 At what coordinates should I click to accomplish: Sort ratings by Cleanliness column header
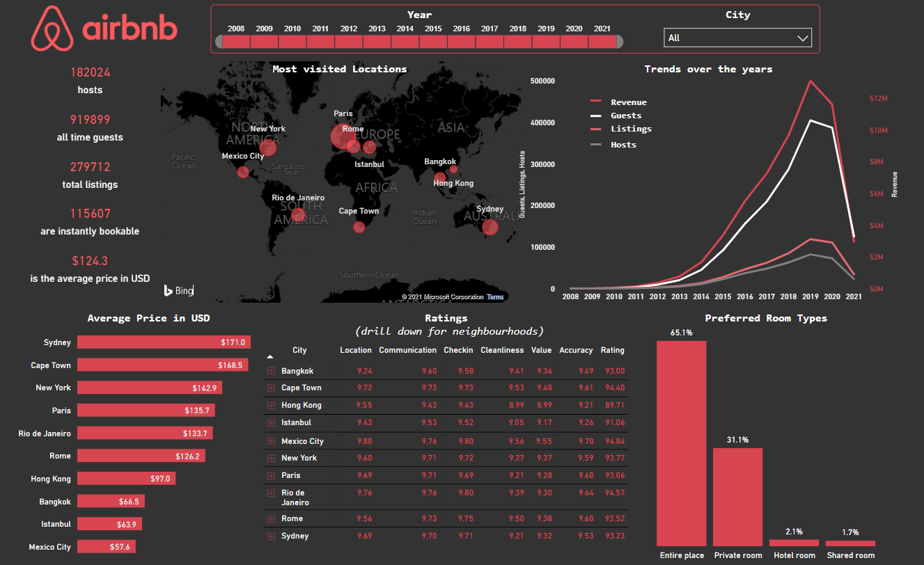(x=502, y=350)
